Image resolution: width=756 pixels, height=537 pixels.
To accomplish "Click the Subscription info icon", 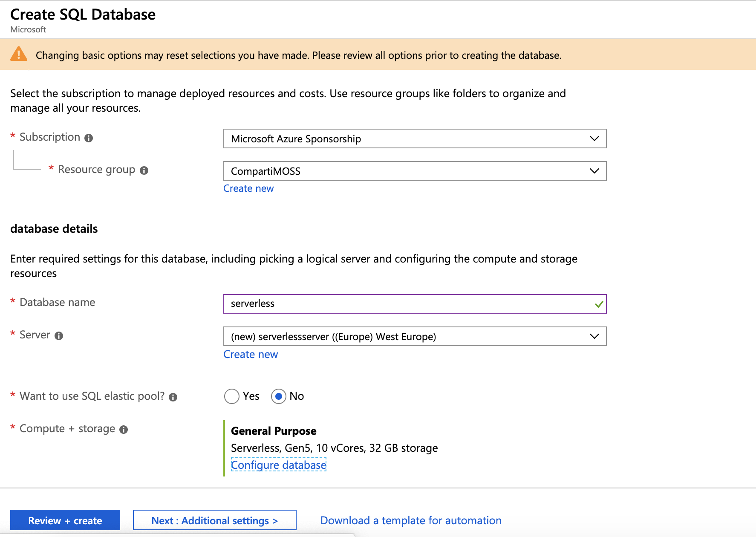I will pos(88,137).
